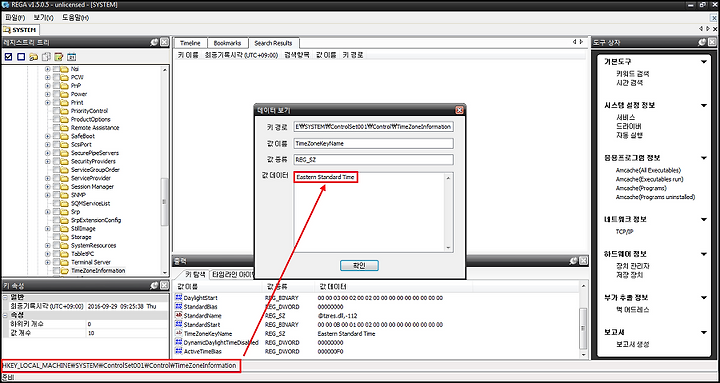
Task: Switch to the Bookmarks tab
Action: (227, 43)
